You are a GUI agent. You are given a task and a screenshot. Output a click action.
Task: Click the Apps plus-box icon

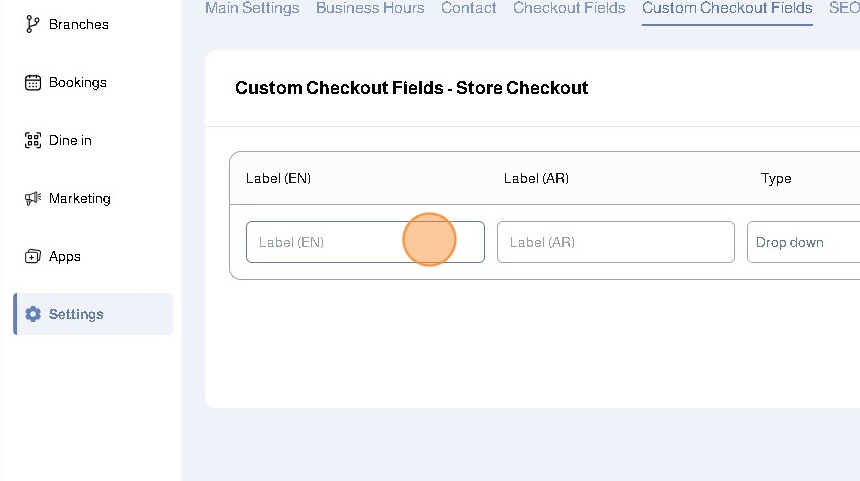tap(32, 256)
